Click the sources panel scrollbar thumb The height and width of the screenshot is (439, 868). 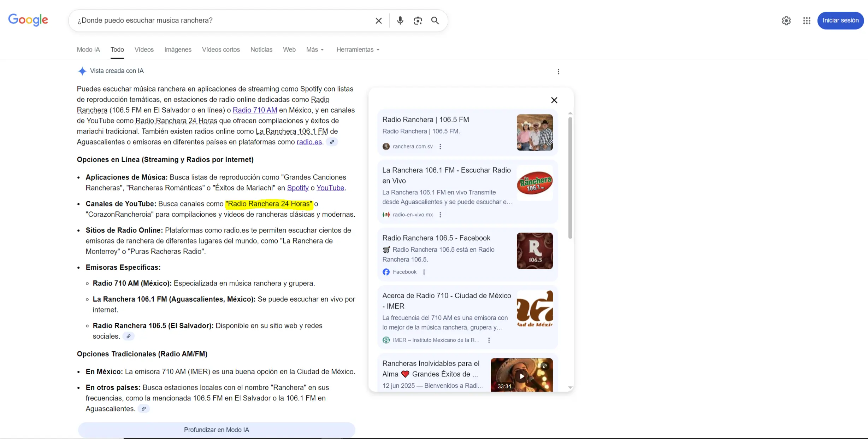(x=570, y=178)
